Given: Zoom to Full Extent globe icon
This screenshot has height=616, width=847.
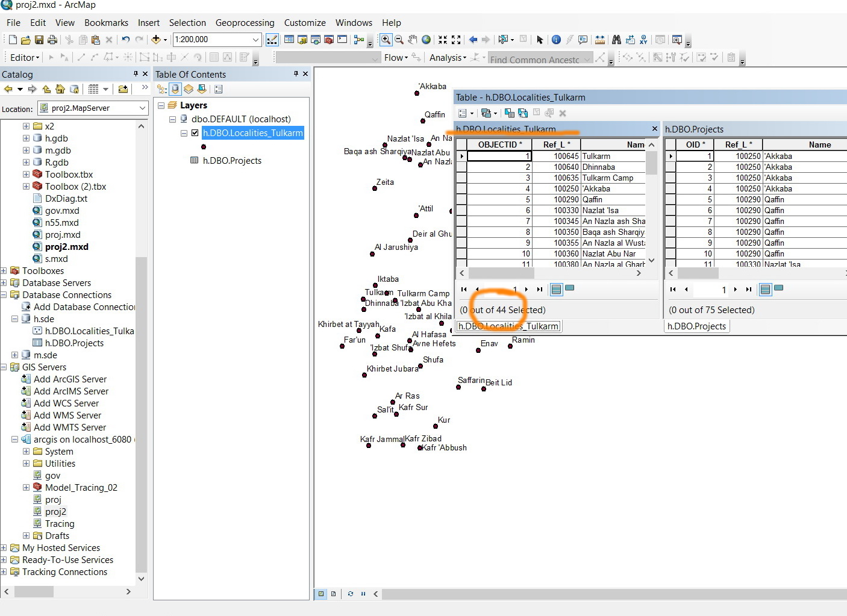Looking at the screenshot, I should [427, 40].
